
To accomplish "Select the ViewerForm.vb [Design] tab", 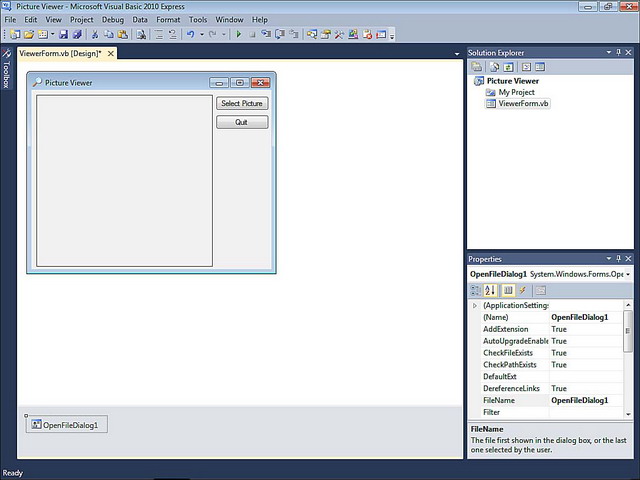I will [x=60, y=53].
